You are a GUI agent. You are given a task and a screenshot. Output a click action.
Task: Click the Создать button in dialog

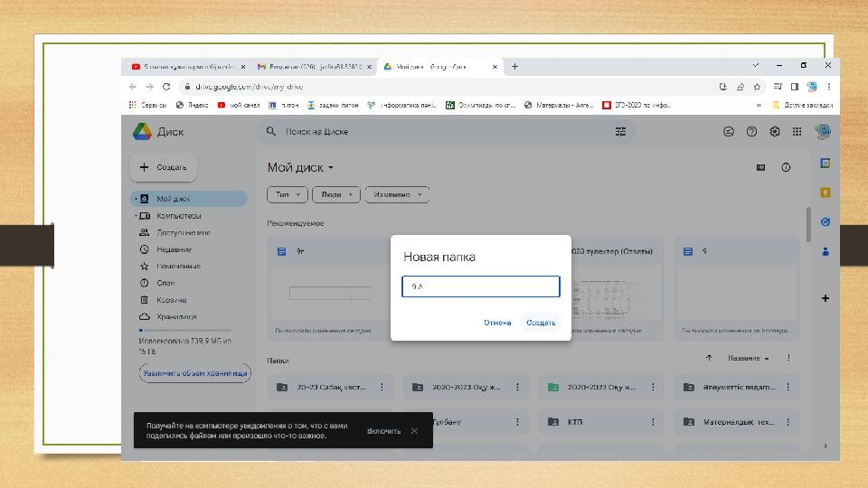[541, 323]
